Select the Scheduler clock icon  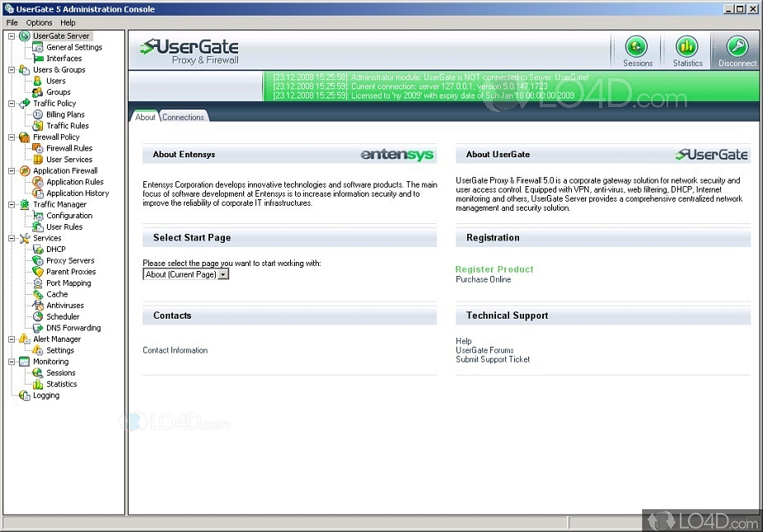point(38,316)
